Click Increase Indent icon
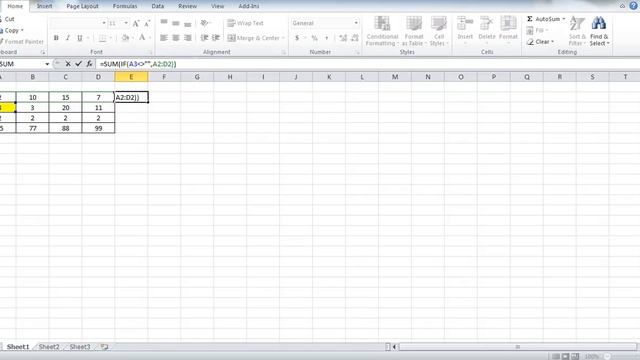Screen dimensions: 640x360 216,38
